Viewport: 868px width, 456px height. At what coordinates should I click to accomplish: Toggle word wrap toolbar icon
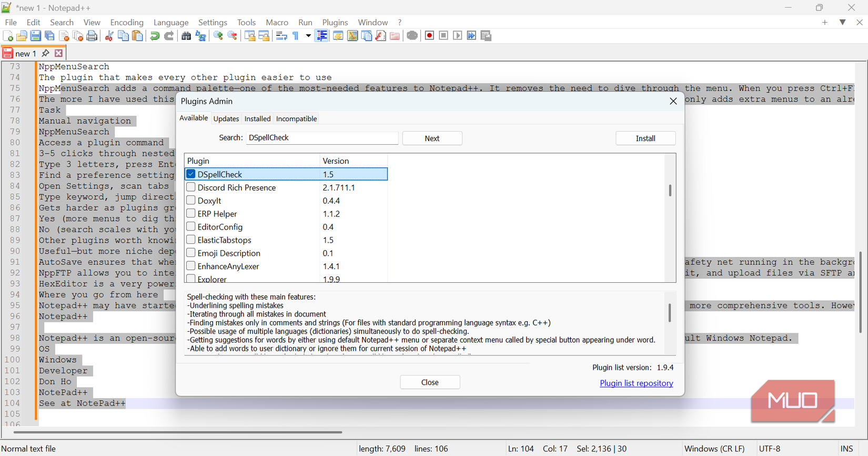coord(281,36)
